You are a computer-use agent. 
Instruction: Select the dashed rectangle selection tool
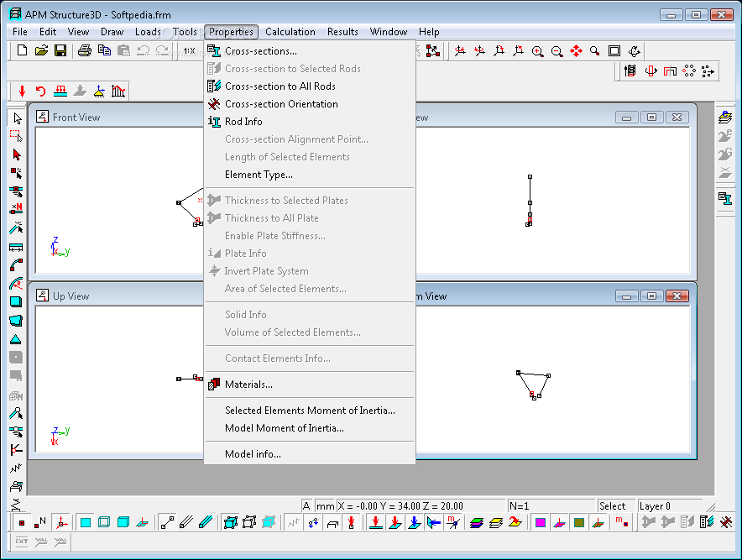[x=16, y=136]
